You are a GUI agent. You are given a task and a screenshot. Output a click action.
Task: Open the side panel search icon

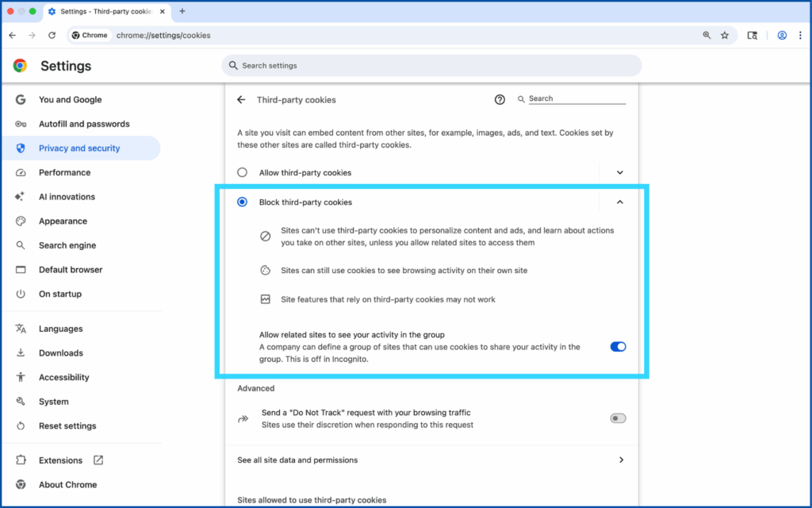[x=752, y=35]
